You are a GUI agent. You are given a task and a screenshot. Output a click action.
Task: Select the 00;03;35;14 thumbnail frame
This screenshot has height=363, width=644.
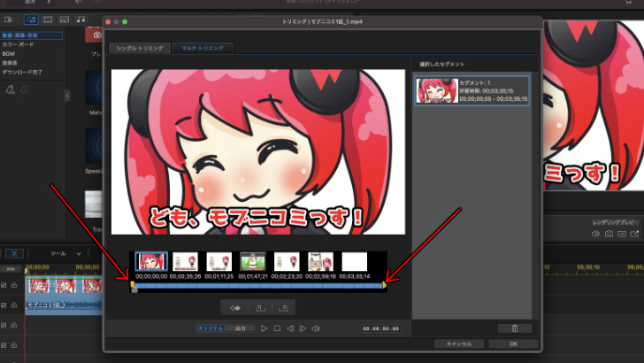coord(355,261)
